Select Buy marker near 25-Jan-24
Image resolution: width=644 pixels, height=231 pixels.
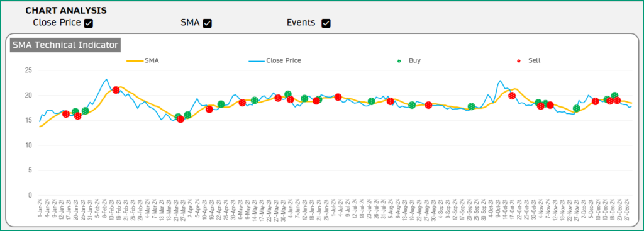[85, 111]
